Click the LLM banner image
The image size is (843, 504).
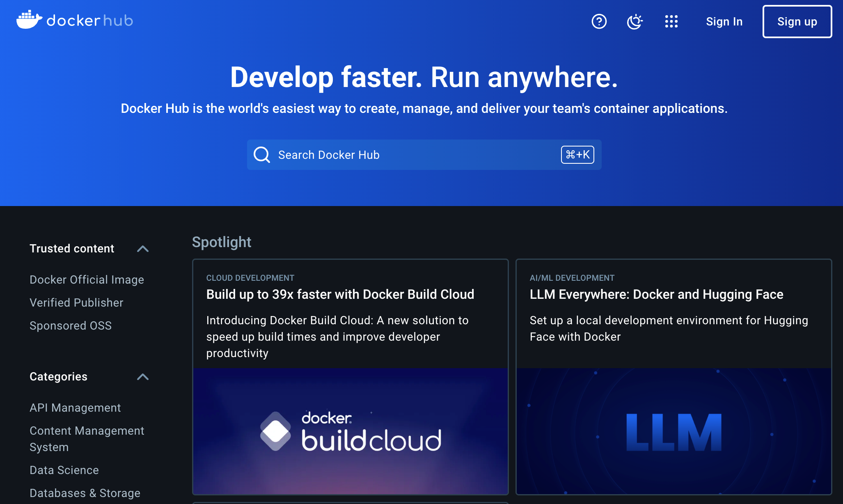[x=673, y=431]
